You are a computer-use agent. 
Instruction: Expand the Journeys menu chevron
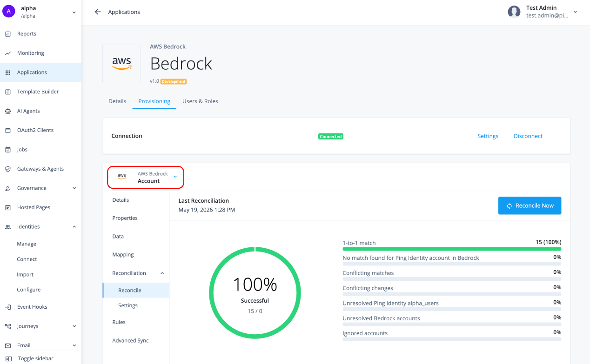74,326
